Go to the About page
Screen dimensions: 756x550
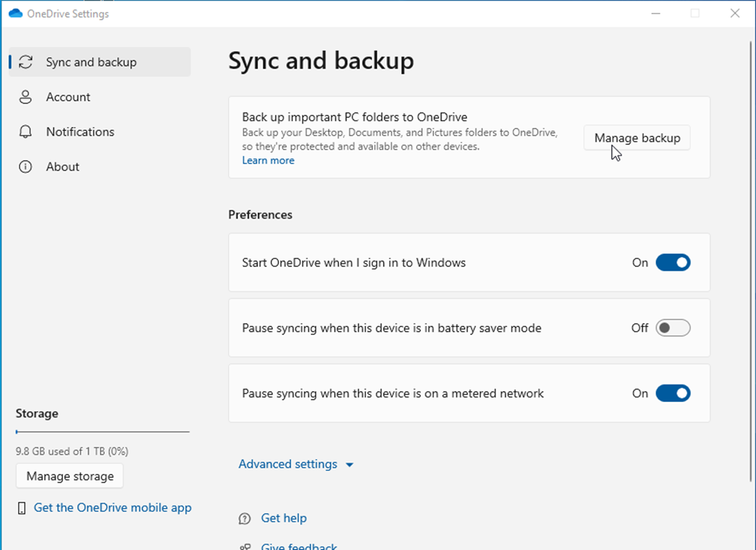62,167
